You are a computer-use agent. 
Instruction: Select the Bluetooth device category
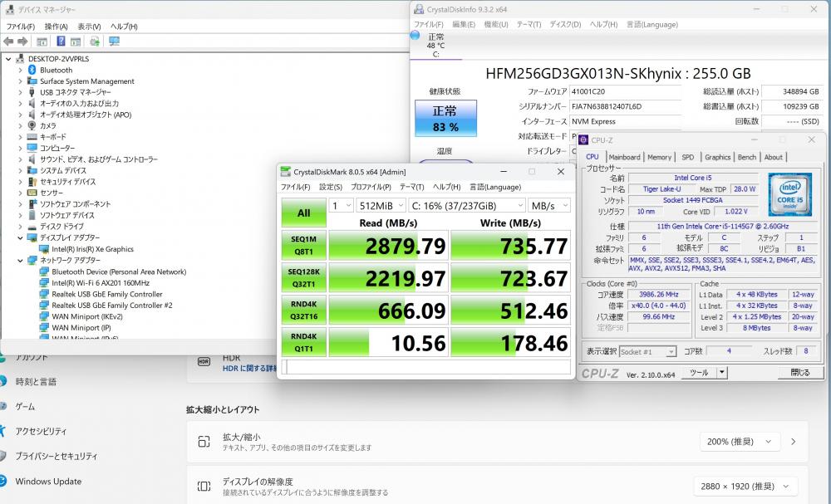(x=57, y=70)
